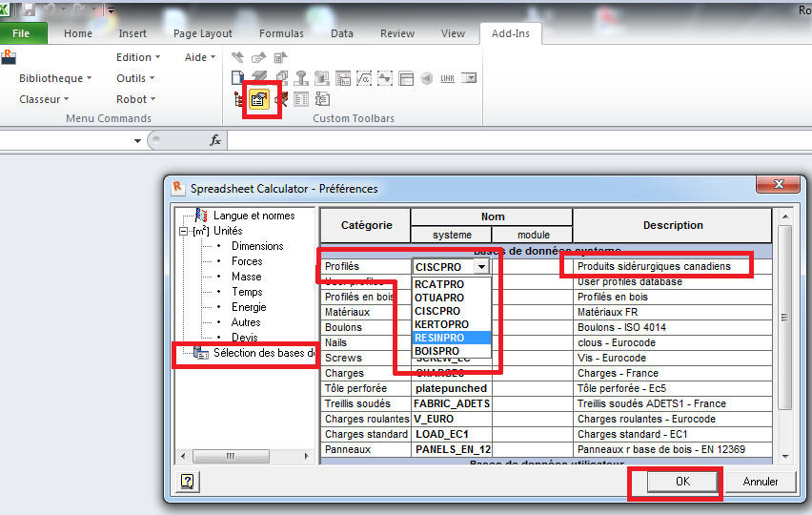Click the blank sheet page icon
812x515 pixels.
[x=237, y=78]
